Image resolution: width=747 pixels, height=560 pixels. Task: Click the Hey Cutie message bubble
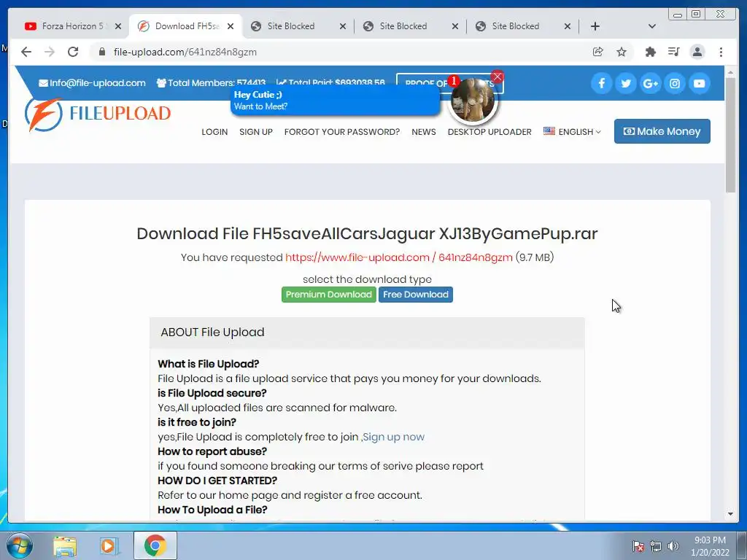coord(334,101)
